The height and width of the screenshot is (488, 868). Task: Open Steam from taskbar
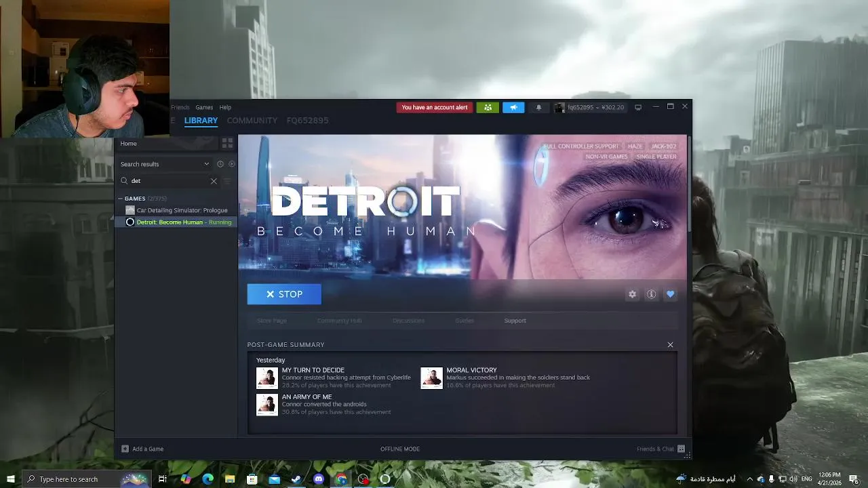pos(296,479)
